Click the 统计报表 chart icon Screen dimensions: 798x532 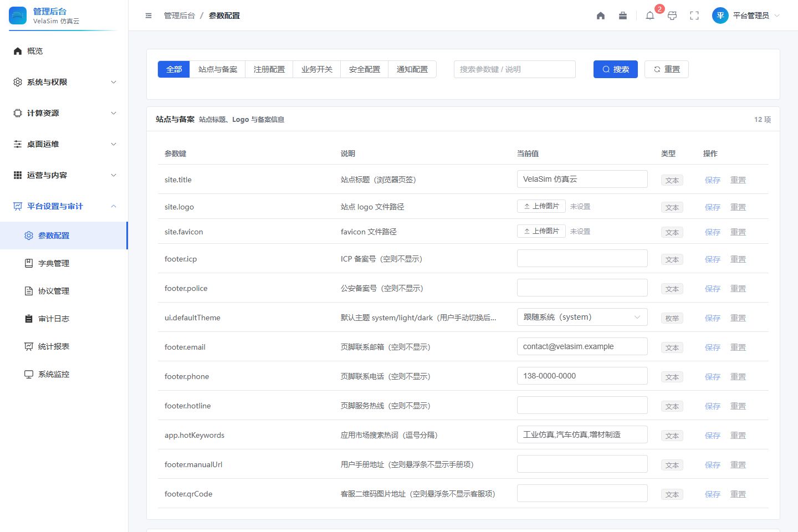29,346
